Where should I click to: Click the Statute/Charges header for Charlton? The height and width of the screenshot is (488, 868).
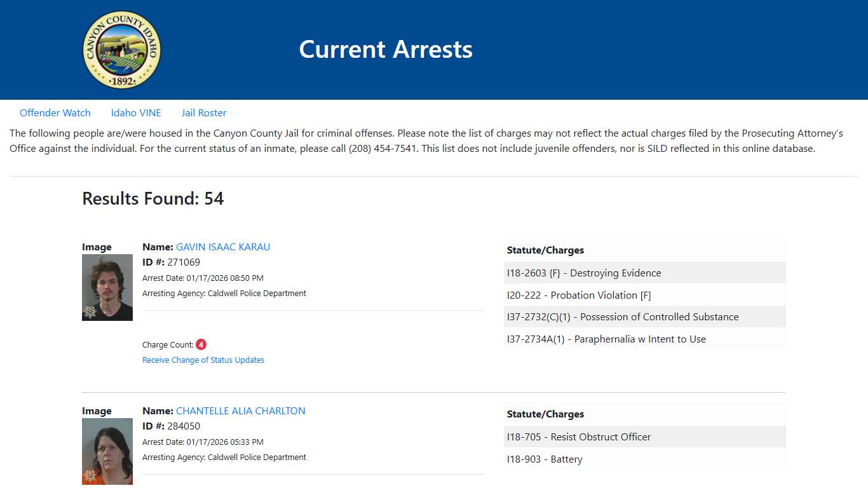click(545, 414)
